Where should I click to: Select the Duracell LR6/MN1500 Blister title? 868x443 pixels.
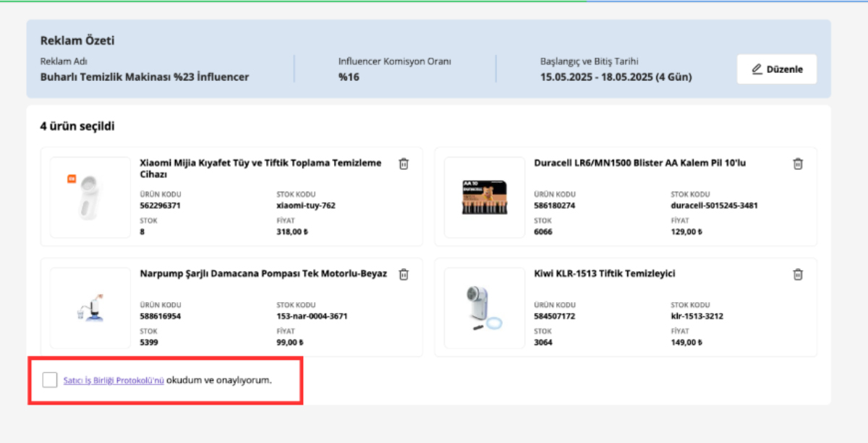tap(639, 163)
